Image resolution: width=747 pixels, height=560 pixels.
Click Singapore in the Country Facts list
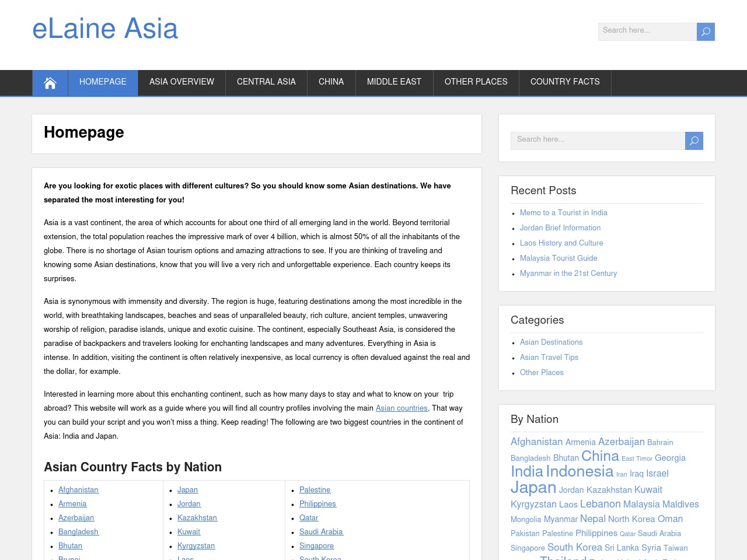point(316,546)
